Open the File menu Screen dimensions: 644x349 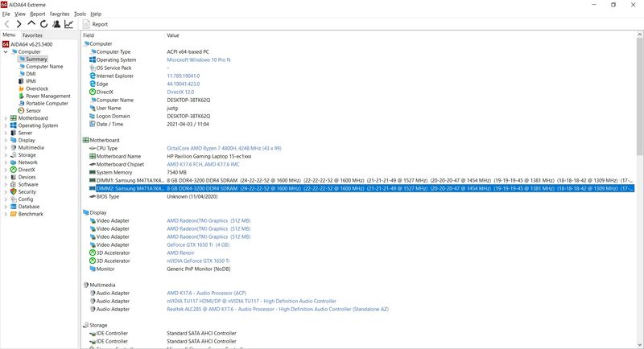[6, 14]
